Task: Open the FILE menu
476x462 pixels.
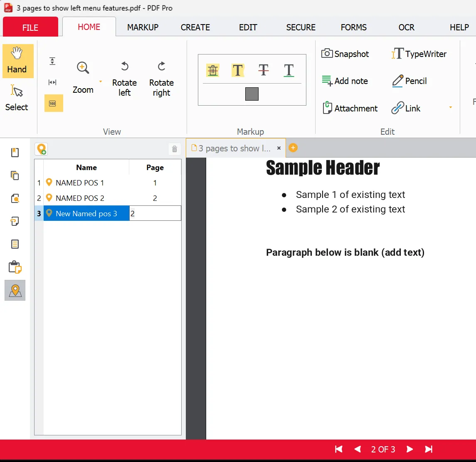Action: click(30, 27)
